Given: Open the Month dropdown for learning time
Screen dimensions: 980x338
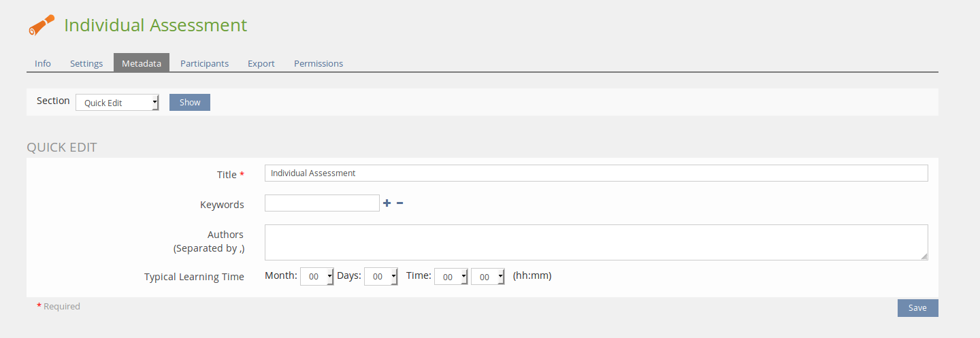Looking at the screenshot, I should tap(317, 276).
